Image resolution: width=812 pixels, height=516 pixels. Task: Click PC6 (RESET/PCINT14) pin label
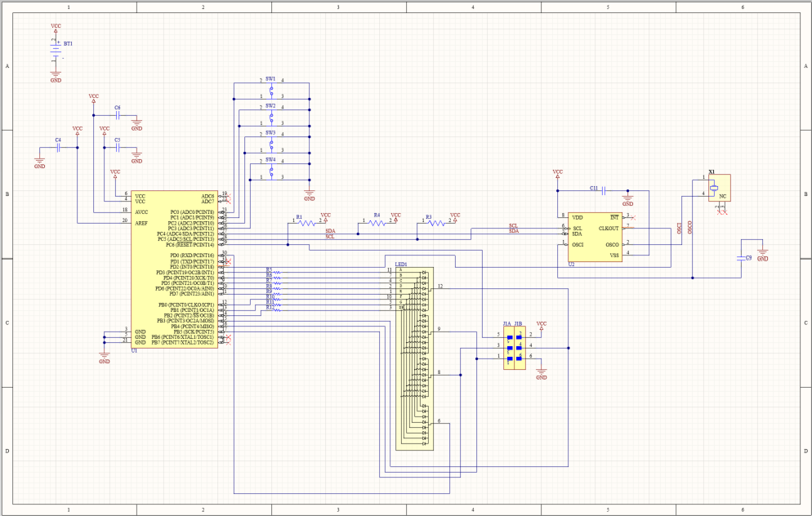point(190,245)
